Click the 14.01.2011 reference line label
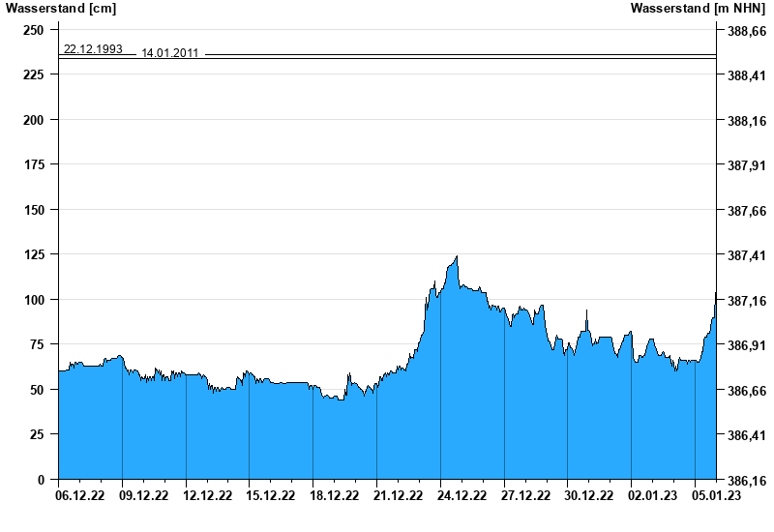 coord(170,53)
